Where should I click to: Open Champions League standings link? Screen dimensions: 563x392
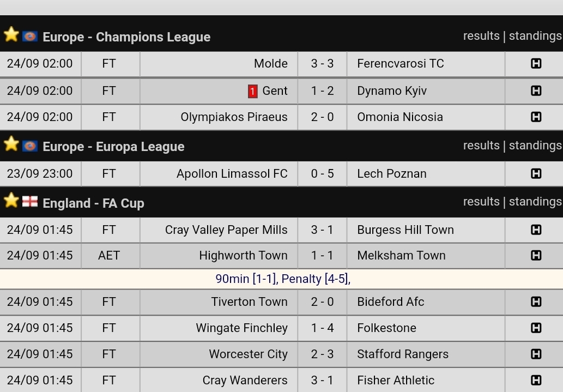click(x=535, y=36)
